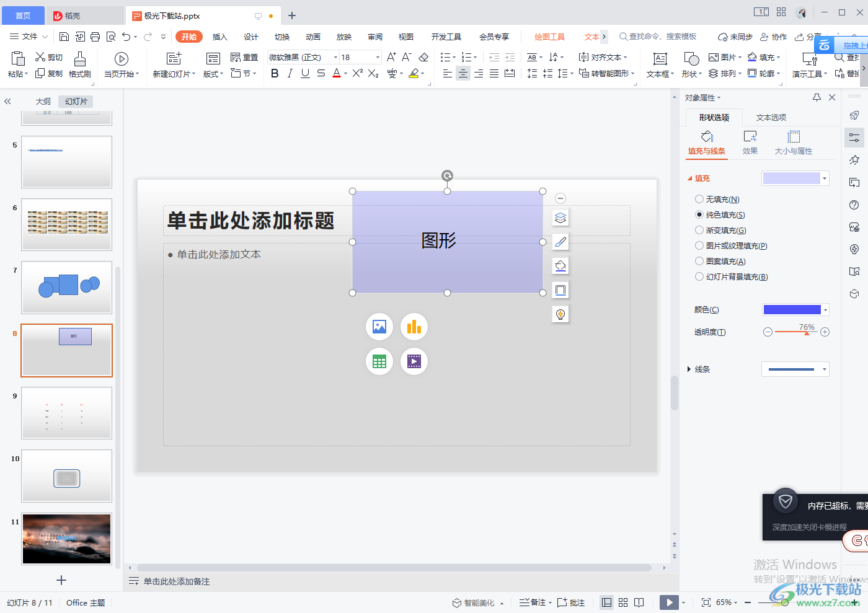Switch to slide sorter view icon

[x=623, y=602]
